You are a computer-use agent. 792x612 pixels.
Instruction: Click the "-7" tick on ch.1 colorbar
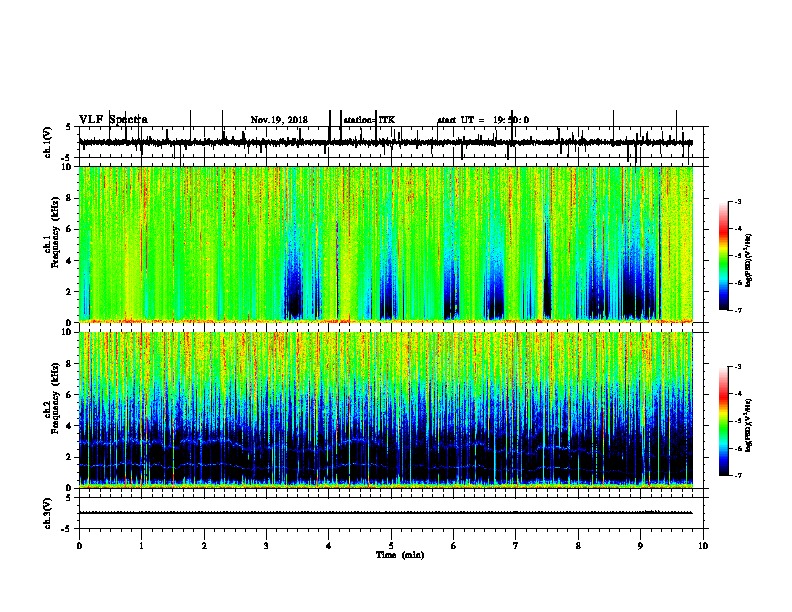click(x=737, y=310)
